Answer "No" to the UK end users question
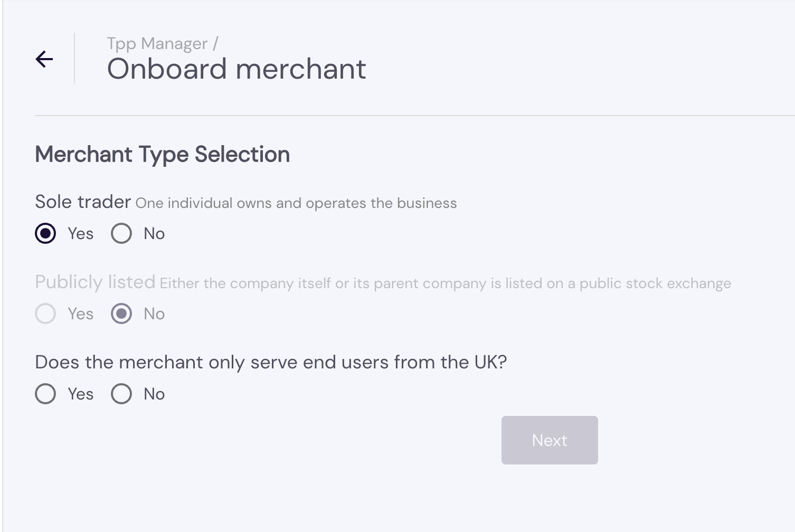The height and width of the screenshot is (532, 795). point(121,394)
